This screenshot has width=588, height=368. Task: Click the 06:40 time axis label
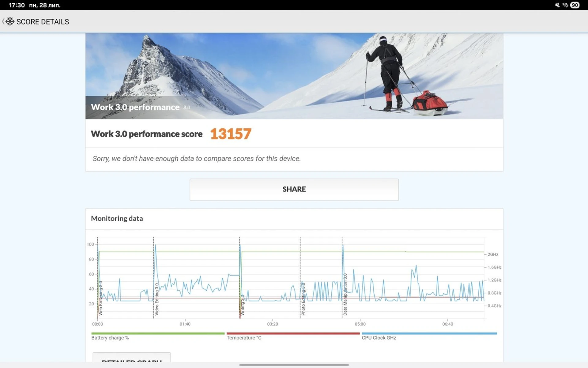(x=448, y=324)
